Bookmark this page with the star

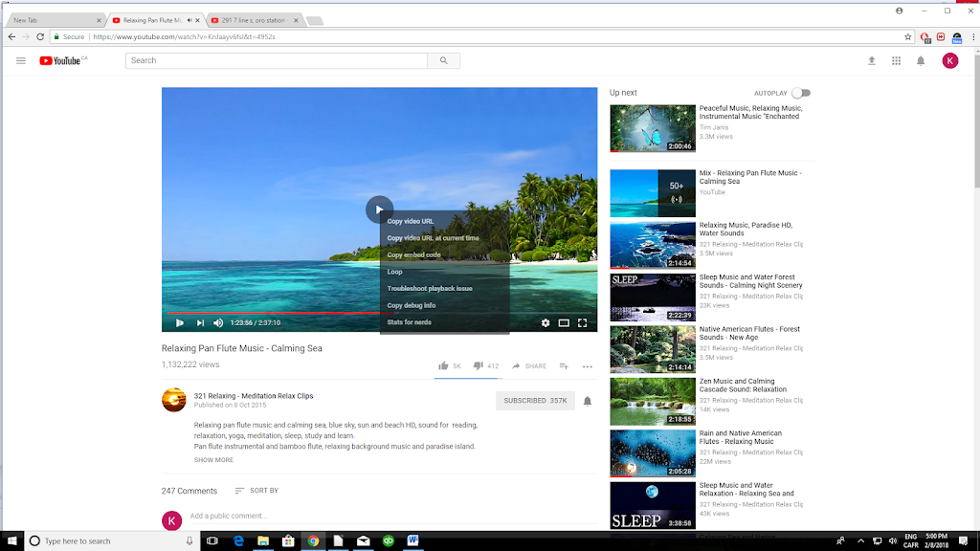(908, 37)
